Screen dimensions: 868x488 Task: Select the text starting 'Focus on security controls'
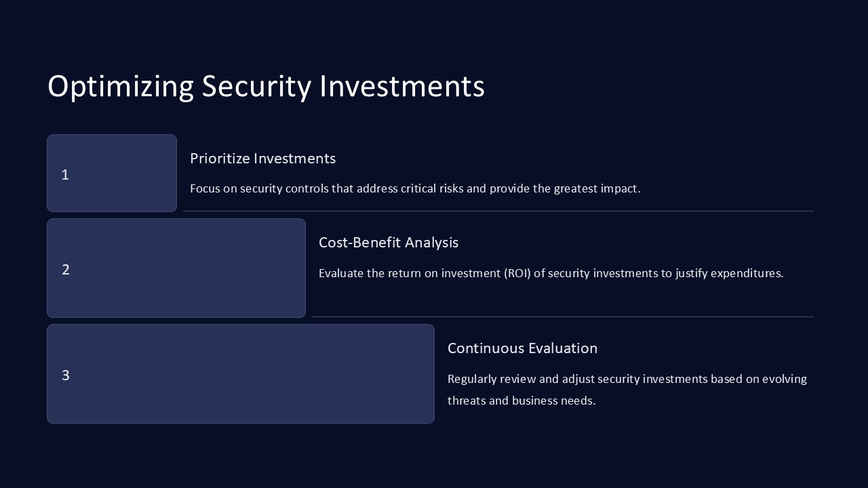pyautogui.click(x=415, y=188)
